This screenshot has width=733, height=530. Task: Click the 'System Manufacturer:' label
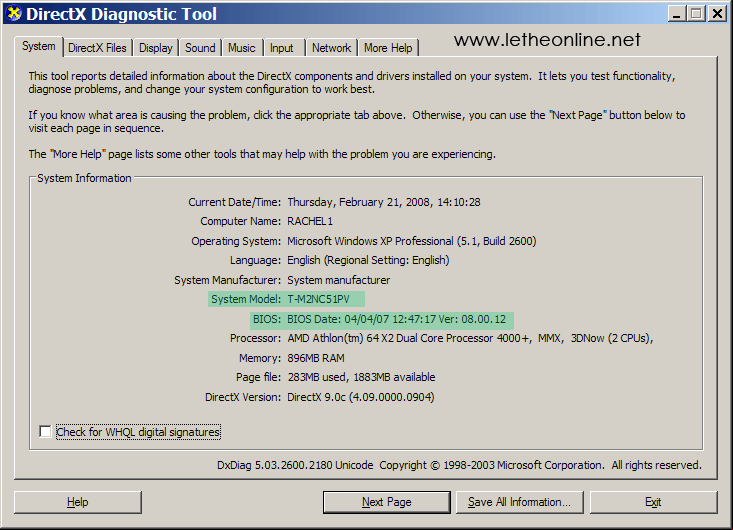[x=228, y=280]
